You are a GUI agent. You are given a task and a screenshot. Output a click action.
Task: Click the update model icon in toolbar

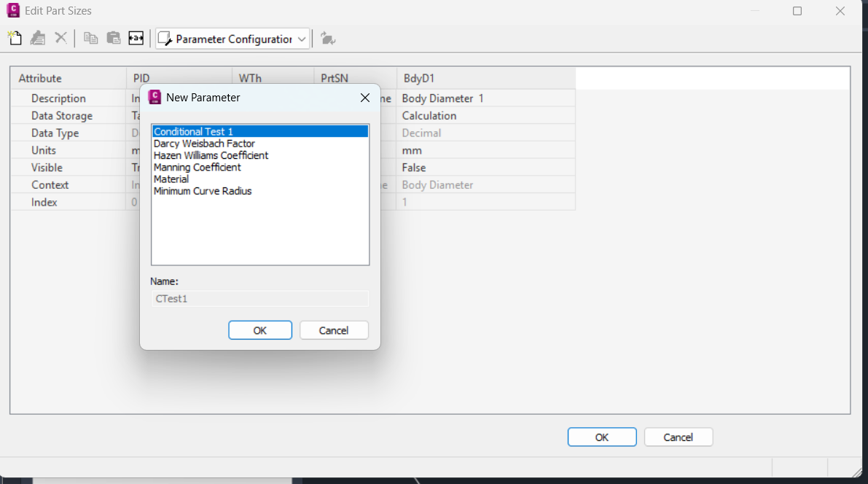point(328,39)
